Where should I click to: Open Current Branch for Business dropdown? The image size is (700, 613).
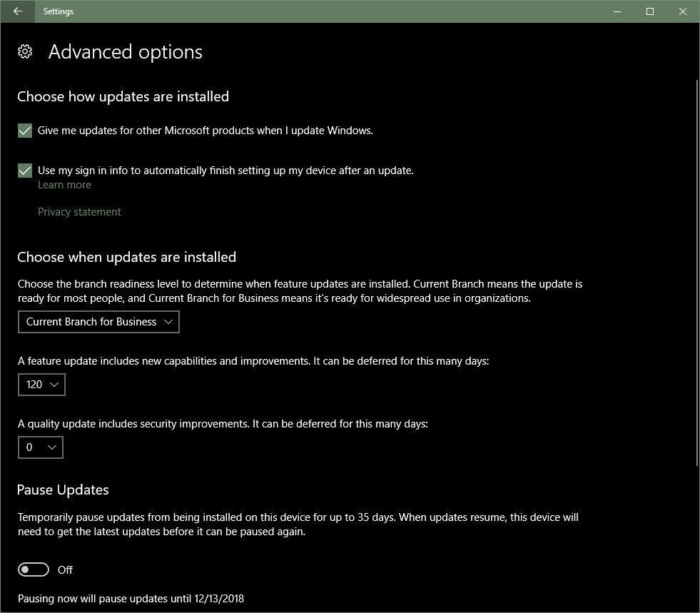click(99, 322)
